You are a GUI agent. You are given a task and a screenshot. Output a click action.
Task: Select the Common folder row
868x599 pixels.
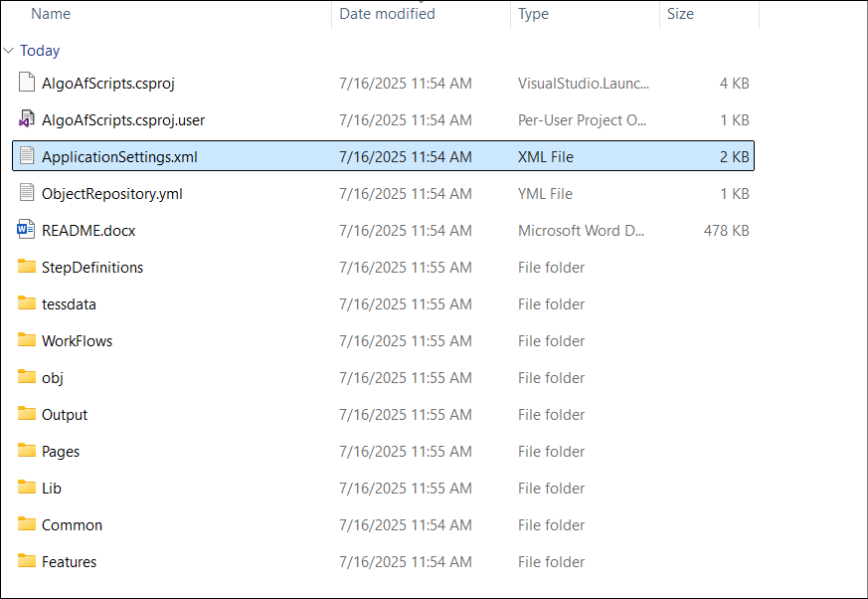click(383, 524)
